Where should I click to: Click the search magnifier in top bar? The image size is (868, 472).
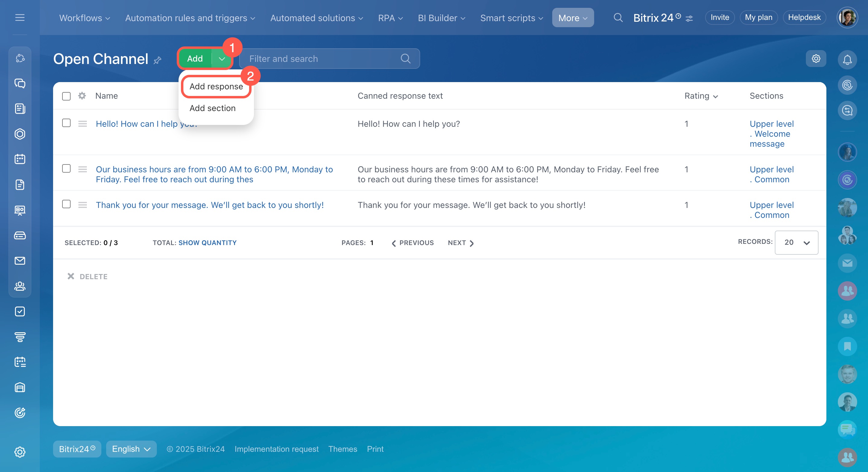click(x=618, y=18)
